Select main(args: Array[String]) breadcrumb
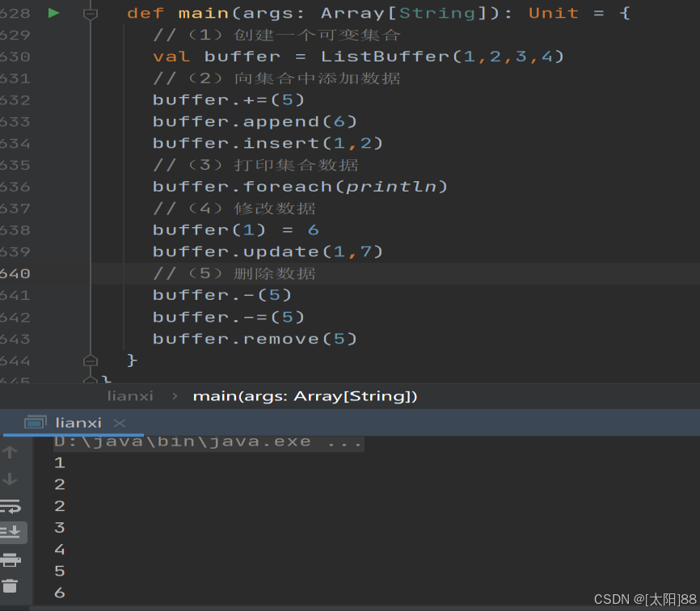 (x=305, y=396)
